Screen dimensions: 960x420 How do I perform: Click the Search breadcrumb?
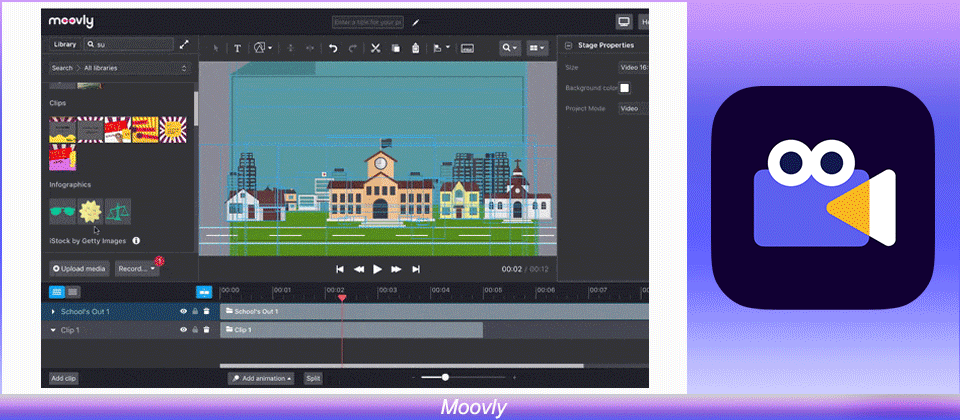pyautogui.click(x=62, y=68)
